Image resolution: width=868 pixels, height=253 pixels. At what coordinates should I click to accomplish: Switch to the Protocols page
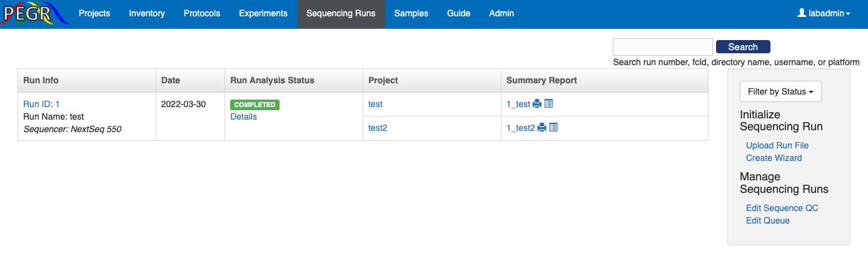[202, 14]
